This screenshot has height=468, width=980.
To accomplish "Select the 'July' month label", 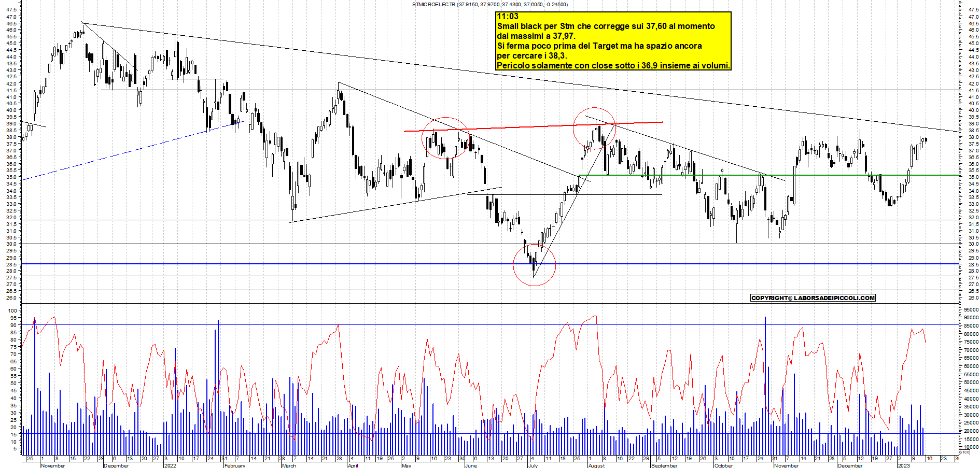I will [x=533, y=465].
